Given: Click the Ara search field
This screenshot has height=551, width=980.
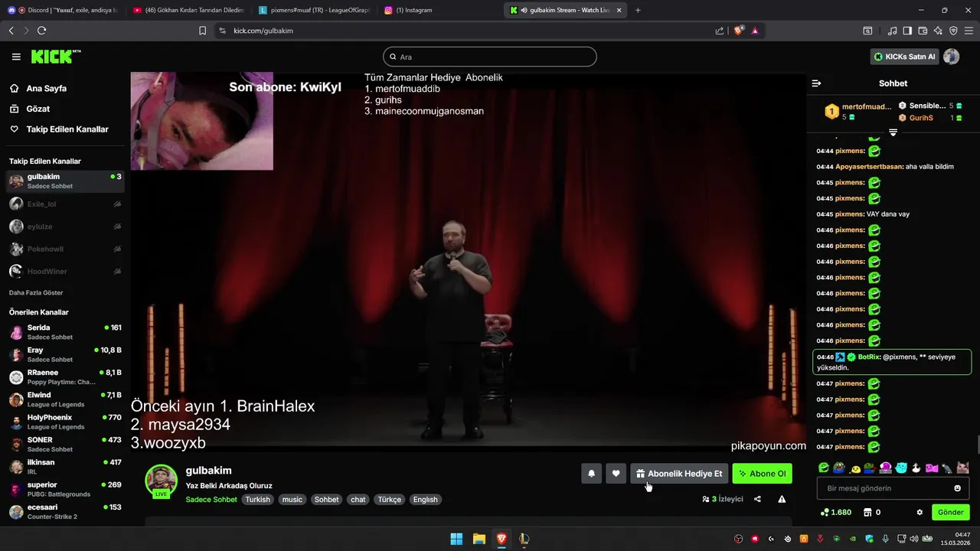Looking at the screenshot, I should tap(490, 57).
